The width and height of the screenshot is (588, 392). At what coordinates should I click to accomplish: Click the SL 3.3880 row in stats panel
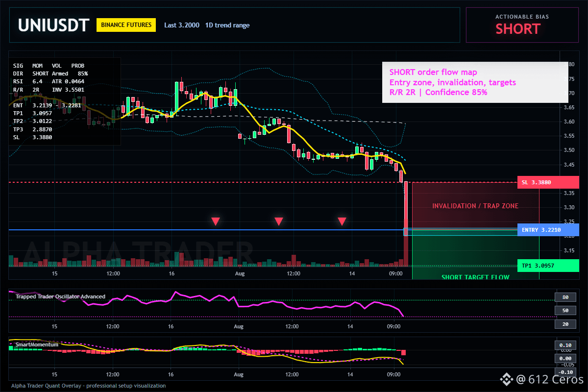(x=33, y=137)
